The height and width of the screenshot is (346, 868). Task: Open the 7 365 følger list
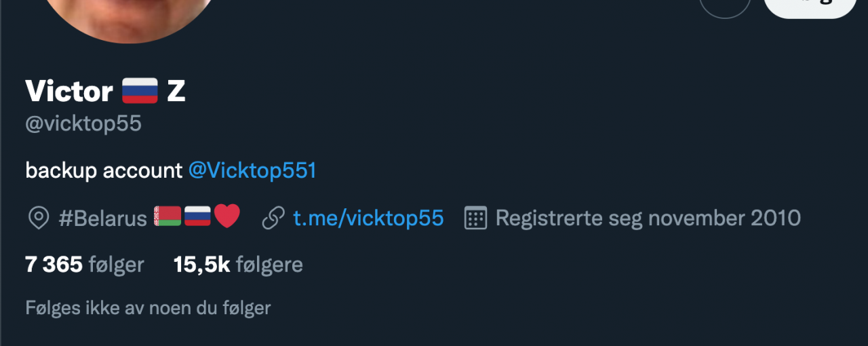[85, 265]
